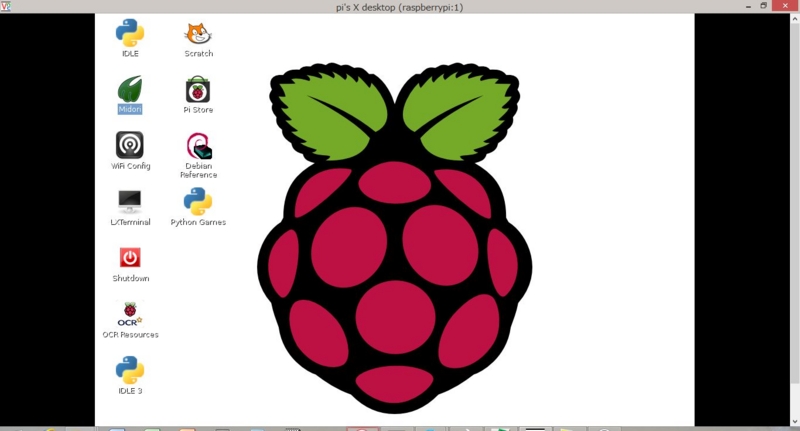Click the "IDLE 3" label text
Image resolution: width=800 pixels, height=431 pixels.
point(130,391)
